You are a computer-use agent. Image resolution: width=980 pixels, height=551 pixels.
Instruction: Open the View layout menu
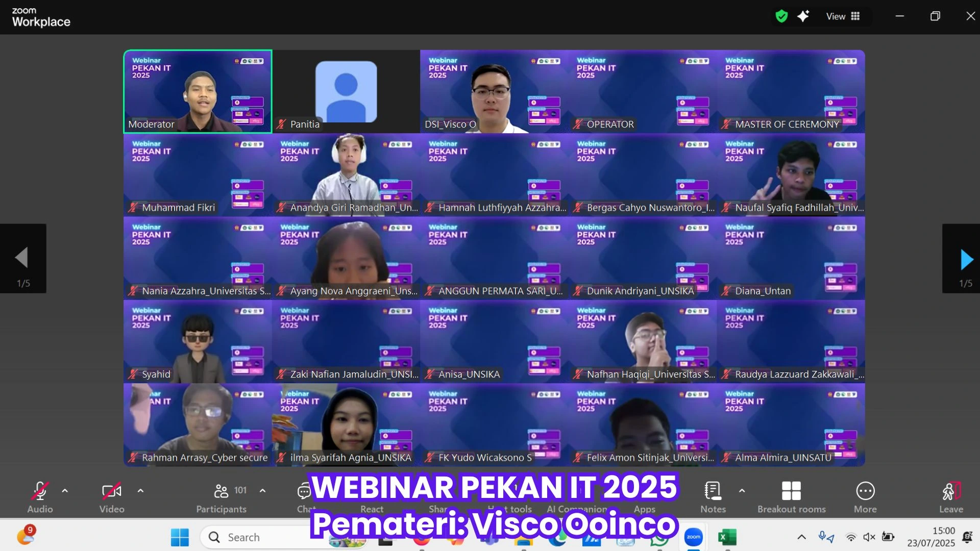click(x=843, y=16)
